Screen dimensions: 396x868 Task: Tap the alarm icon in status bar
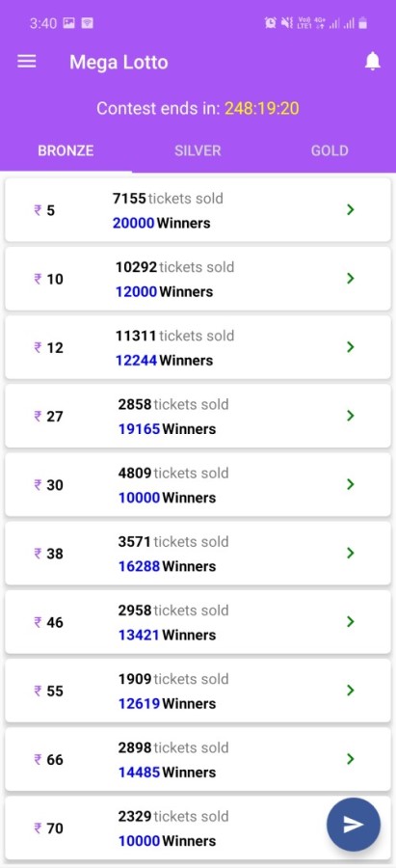(271, 23)
